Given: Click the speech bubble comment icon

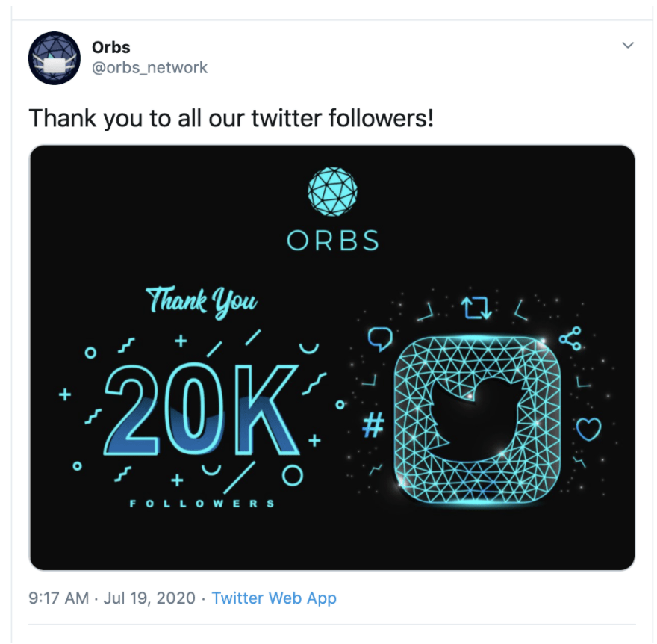Looking at the screenshot, I should [x=380, y=338].
